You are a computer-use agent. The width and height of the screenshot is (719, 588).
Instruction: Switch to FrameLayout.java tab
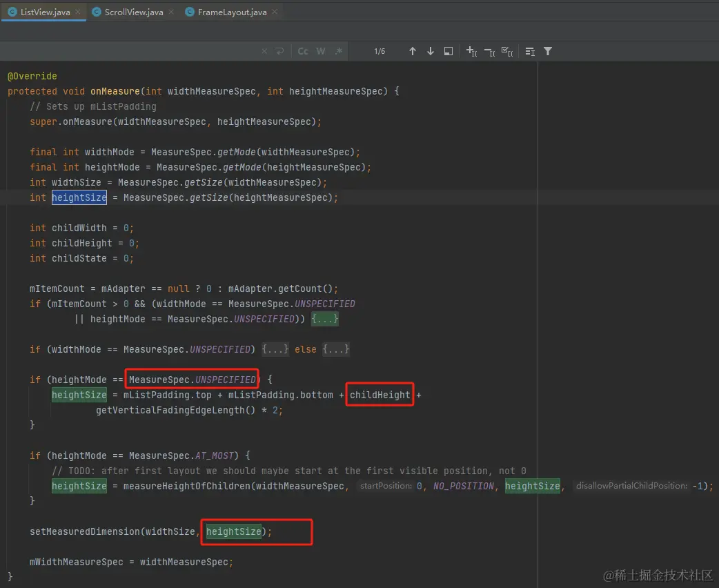(x=232, y=12)
